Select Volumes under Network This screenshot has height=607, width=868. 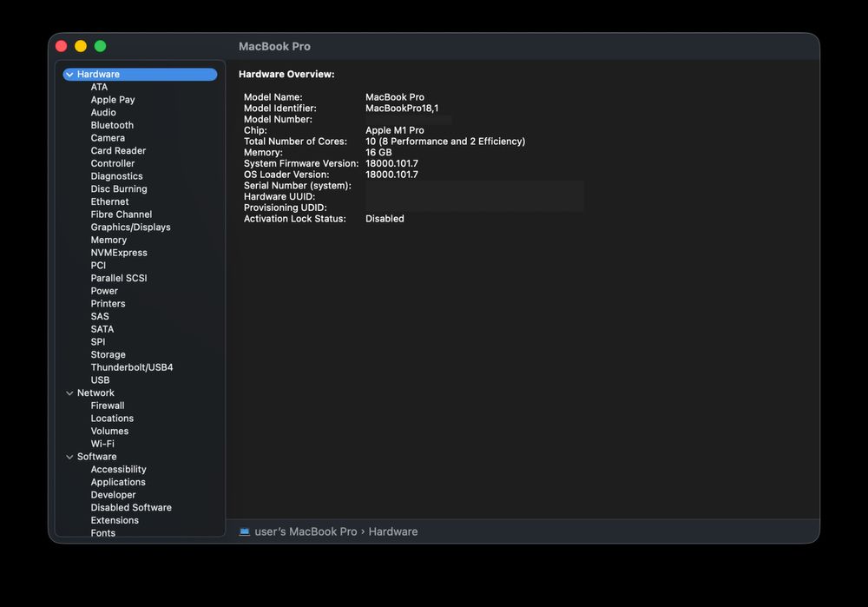[109, 431]
